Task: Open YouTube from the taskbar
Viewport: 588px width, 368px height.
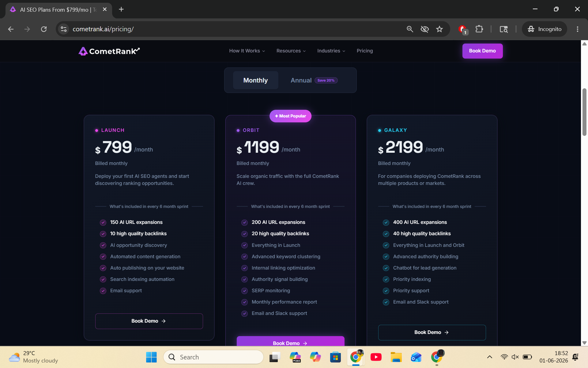Action: (376, 357)
